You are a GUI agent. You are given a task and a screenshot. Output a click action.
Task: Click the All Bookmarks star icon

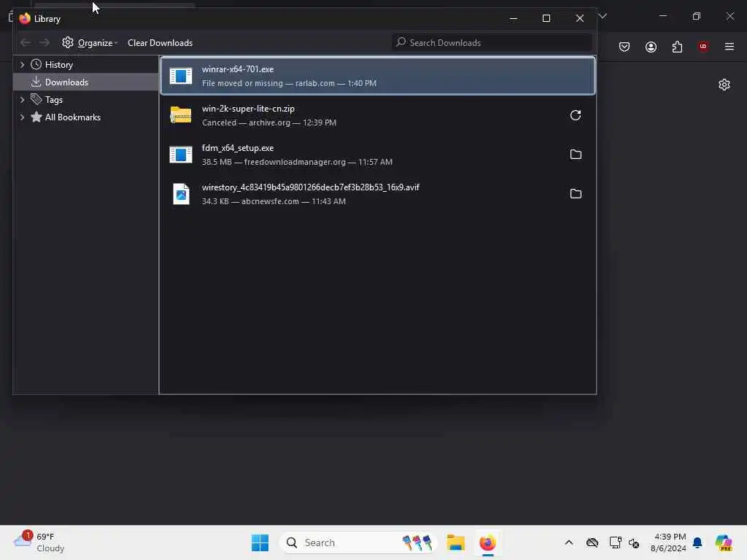[36, 117]
